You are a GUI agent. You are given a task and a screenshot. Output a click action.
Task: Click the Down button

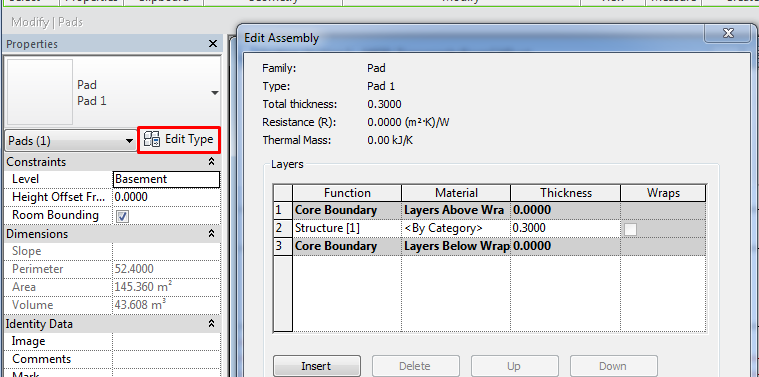point(613,366)
